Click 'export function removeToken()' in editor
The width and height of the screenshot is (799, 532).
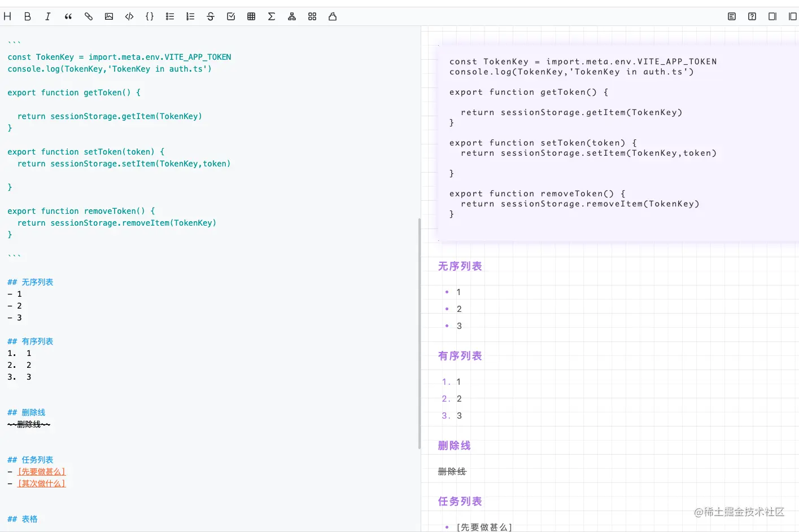(x=81, y=211)
